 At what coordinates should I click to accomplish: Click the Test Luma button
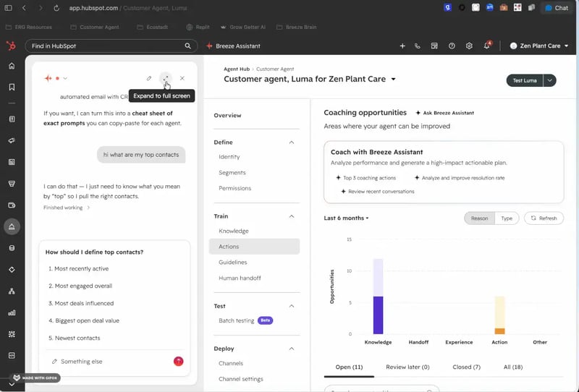[x=524, y=80]
